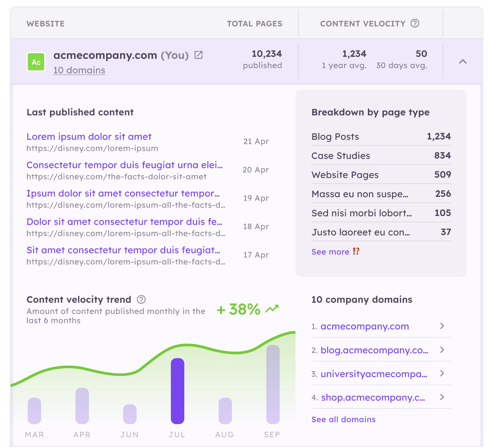This screenshot has width=491, height=448.
Task: Click the Blog Posts row in the breakdown
Action: click(x=380, y=136)
